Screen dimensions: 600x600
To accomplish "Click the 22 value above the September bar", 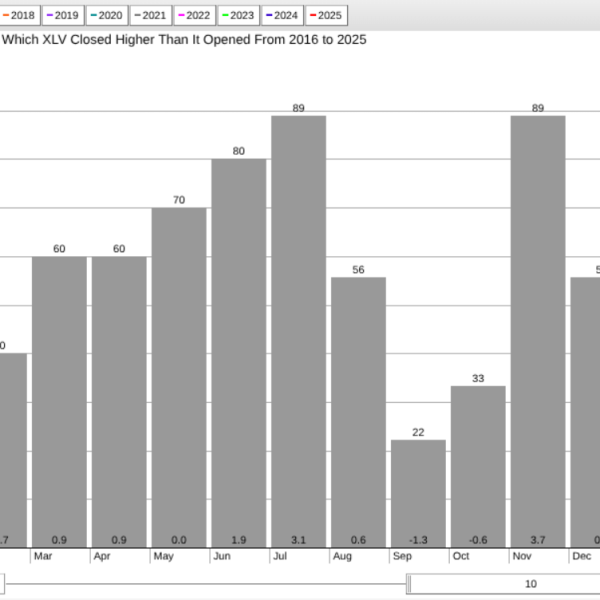I will [x=418, y=432].
